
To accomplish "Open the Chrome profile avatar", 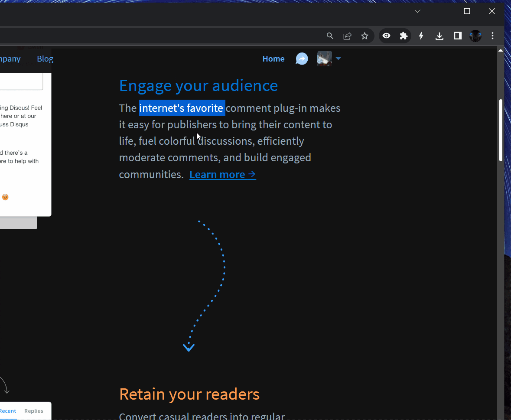I will click(475, 36).
